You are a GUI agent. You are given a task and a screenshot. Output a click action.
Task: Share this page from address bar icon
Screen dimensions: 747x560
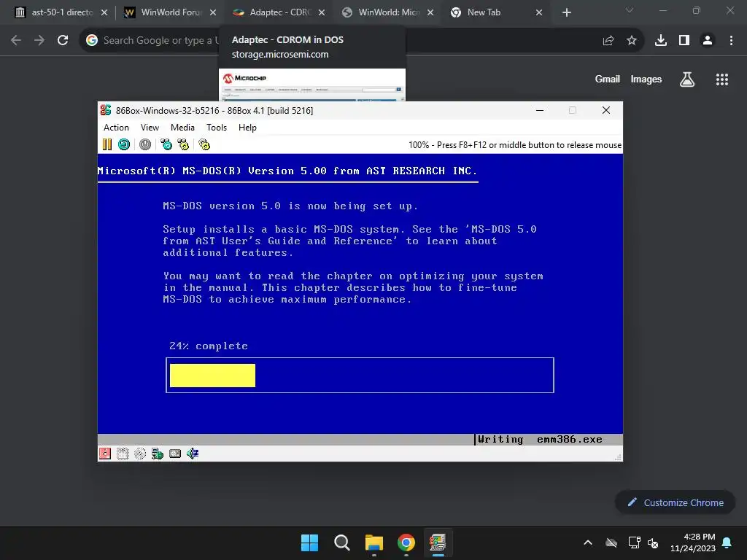click(x=608, y=41)
